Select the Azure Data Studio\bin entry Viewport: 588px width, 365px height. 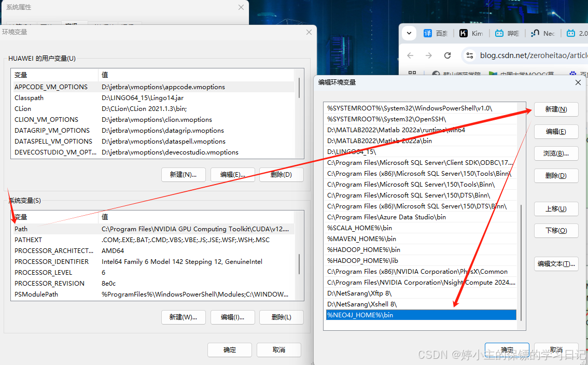[x=421, y=217]
